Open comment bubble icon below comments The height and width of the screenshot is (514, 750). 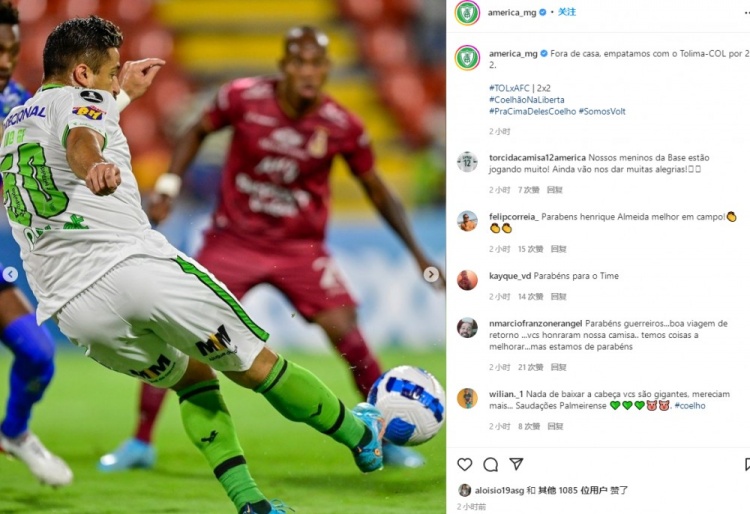tap(490, 464)
